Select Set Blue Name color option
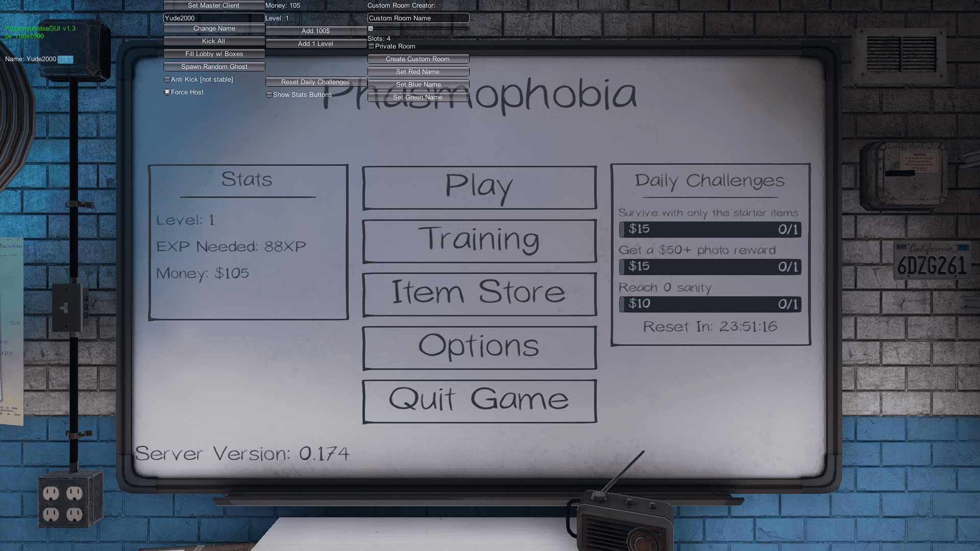 pyautogui.click(x=418, y=84)
